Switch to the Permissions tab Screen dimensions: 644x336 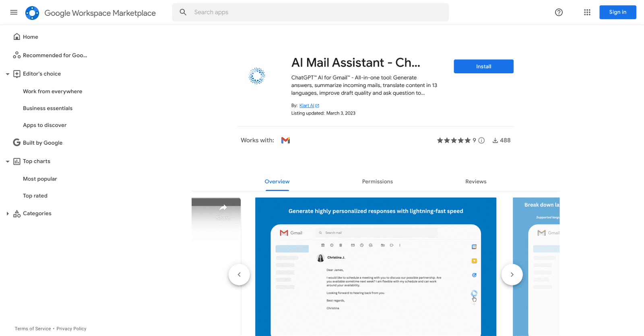pyautogui.click(x=378, y=182)
